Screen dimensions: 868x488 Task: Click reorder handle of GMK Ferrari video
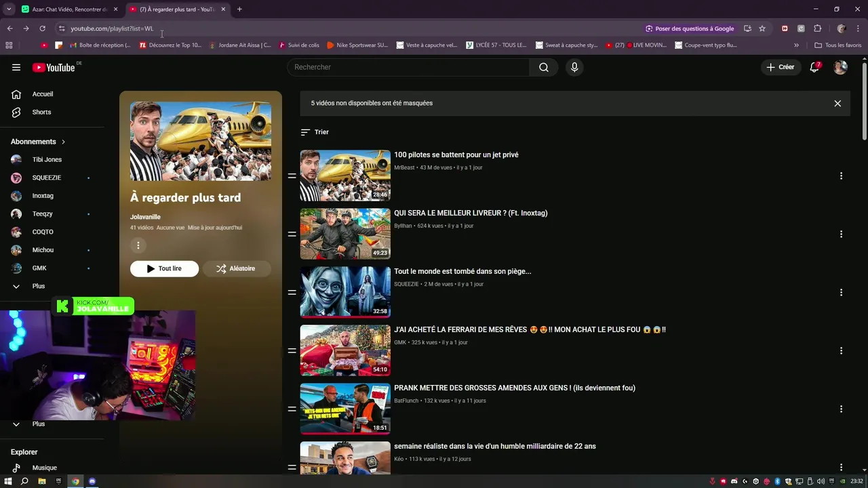click(292, 350)
